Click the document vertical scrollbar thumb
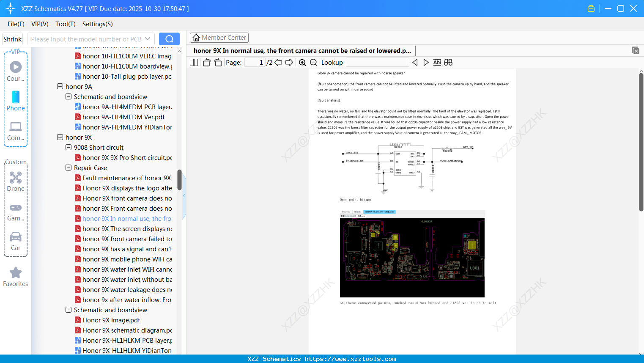Screen dimensions: 644x363 point(641,142)
